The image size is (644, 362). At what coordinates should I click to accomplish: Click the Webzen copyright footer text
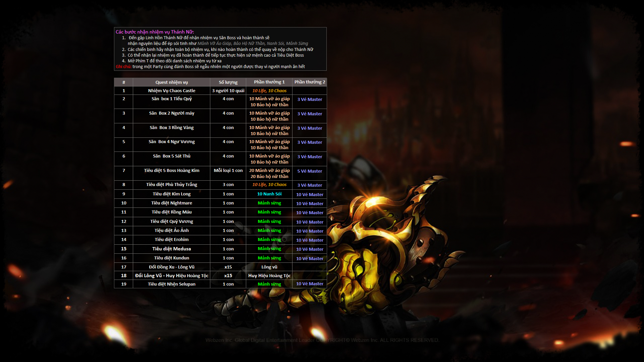322,340
